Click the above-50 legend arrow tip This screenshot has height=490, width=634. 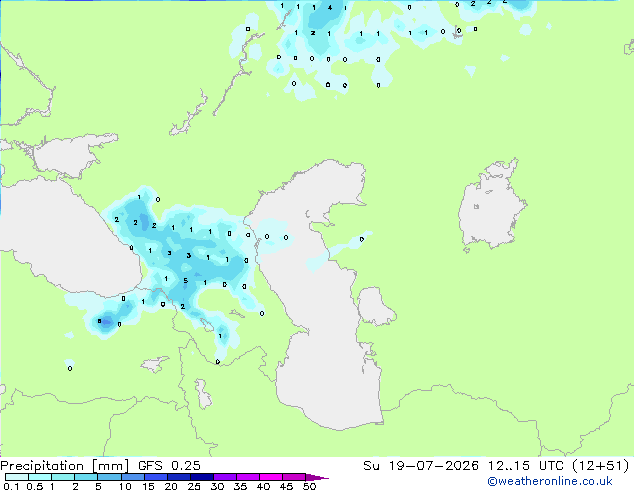tap(317, 477)
